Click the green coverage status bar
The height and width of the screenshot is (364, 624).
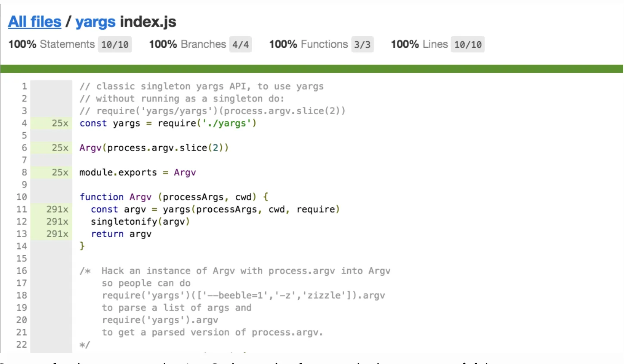coord(312,69)
